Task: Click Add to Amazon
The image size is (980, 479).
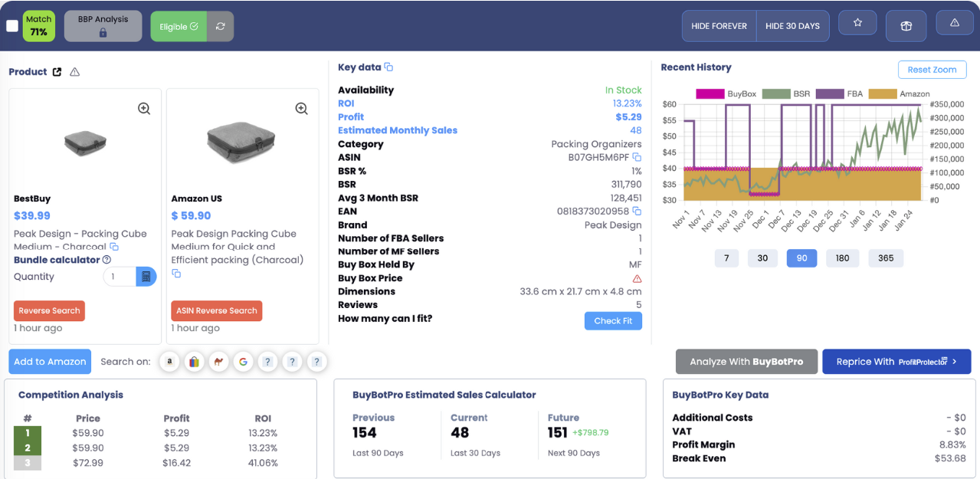Action: pos(50,362)
